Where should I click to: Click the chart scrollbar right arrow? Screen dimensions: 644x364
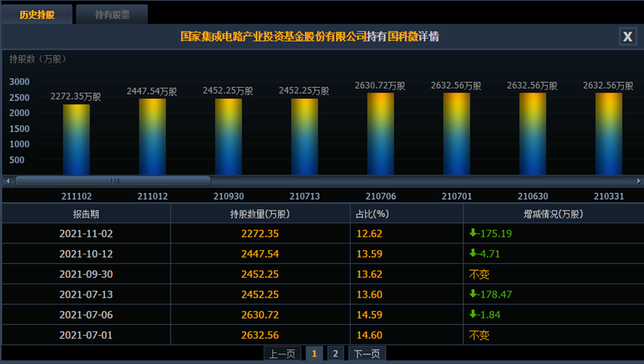point(639,181)
